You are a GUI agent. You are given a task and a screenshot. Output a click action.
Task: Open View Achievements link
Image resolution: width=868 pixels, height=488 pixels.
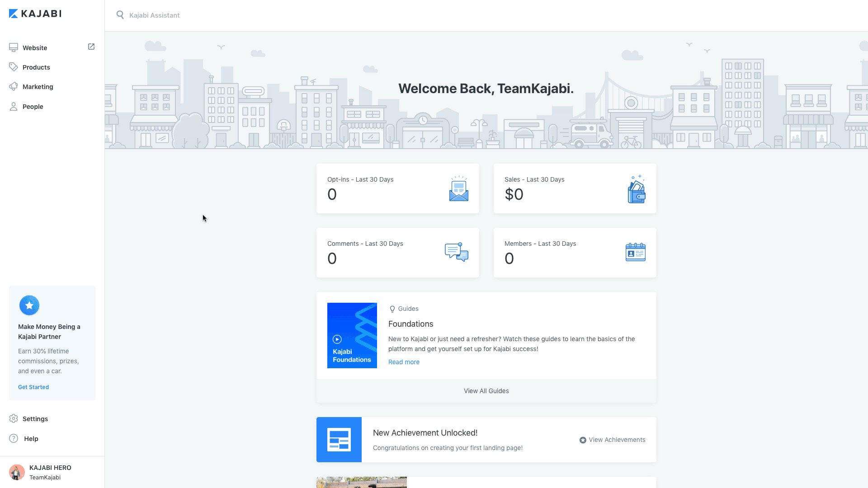tap(613, 440)
